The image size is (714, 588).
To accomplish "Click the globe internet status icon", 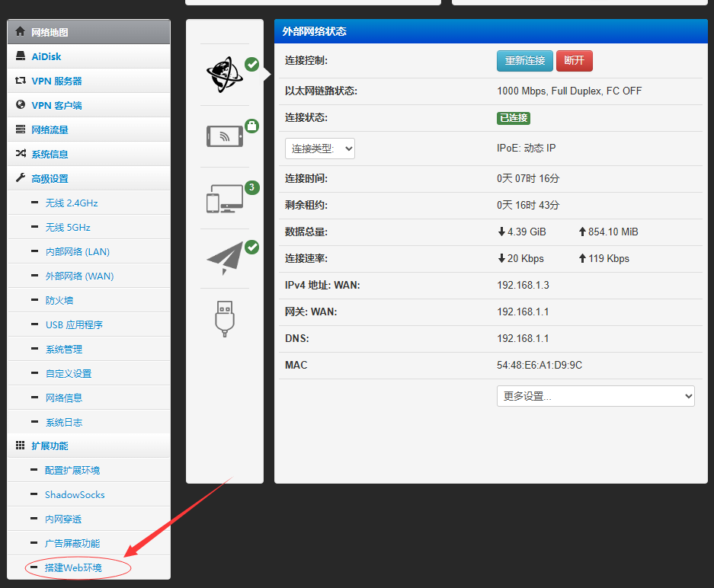I will tap(224, 75).
